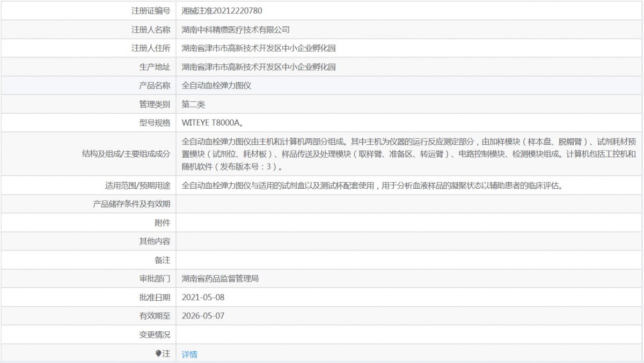
Task: Select approving authority 湖南省药品监督管理局
Action: (x=221, y=279)
